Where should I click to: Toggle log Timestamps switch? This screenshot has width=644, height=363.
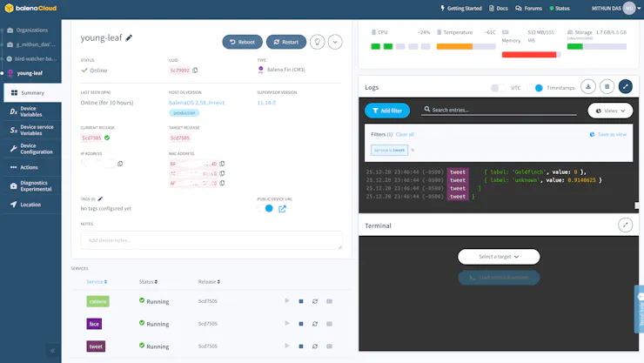pos(534,88)
